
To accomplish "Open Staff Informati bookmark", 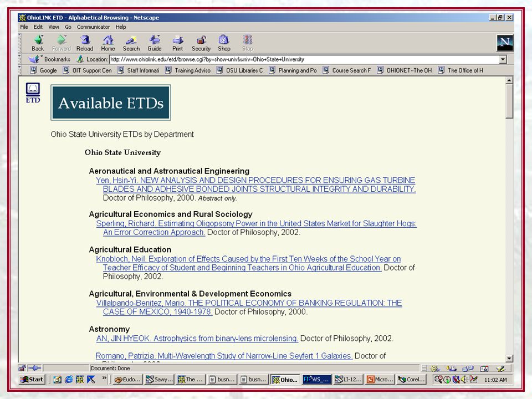I will point(139,70).
